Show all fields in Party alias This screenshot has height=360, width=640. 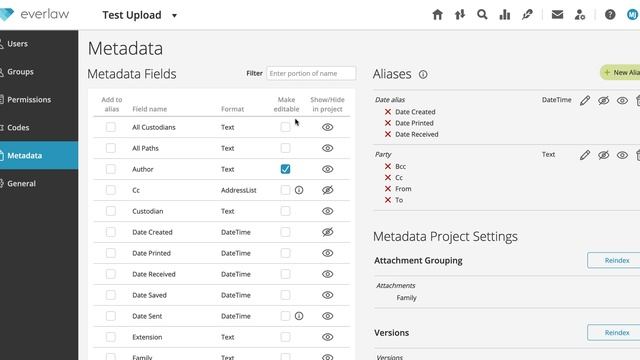pos(622,155)
